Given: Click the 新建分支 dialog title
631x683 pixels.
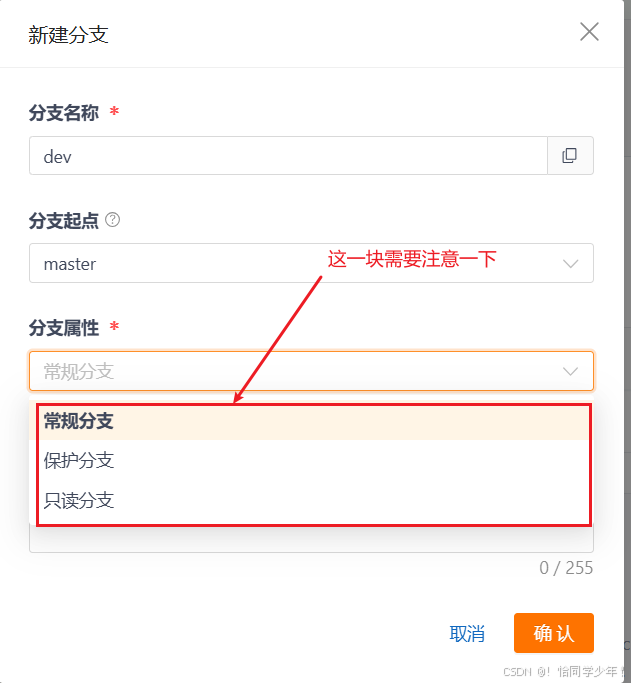Looking at the screenshot, I should (68, 35).
